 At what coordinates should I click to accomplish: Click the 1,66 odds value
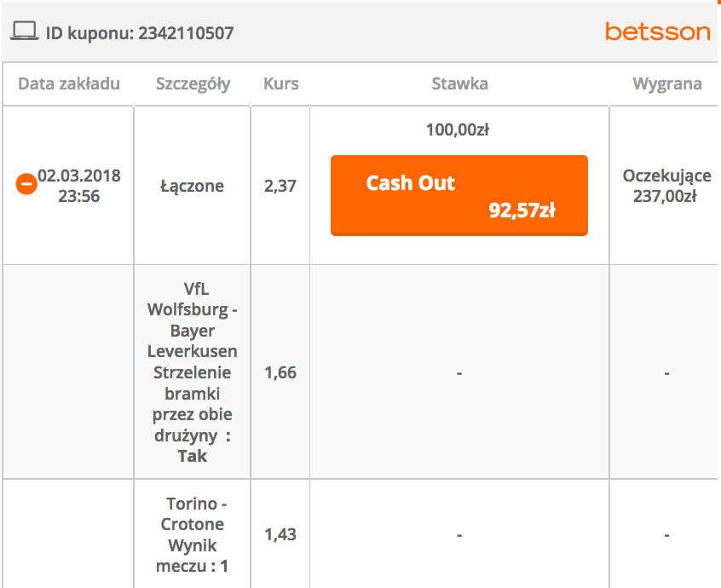(280, 372)
